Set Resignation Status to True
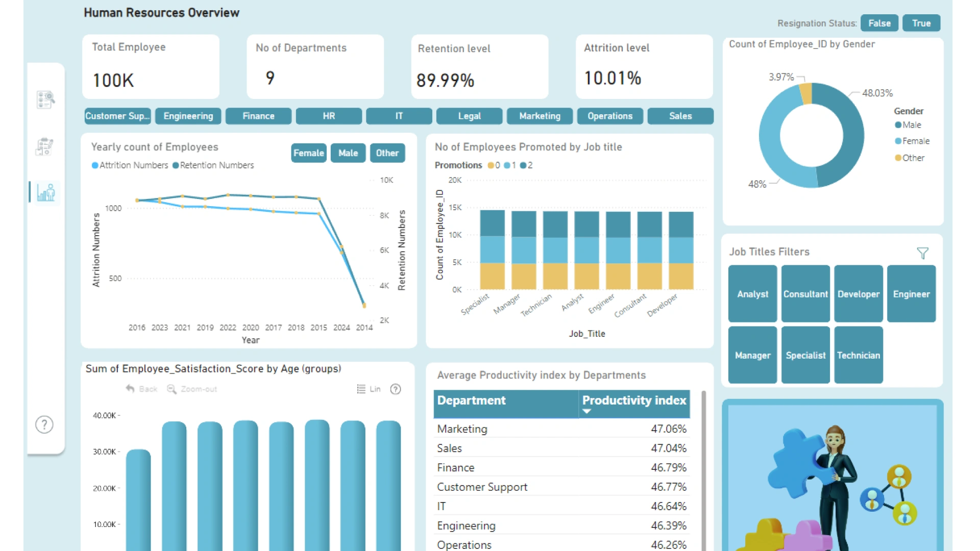This screenshot has height=551, width=980. pos(921,23)
